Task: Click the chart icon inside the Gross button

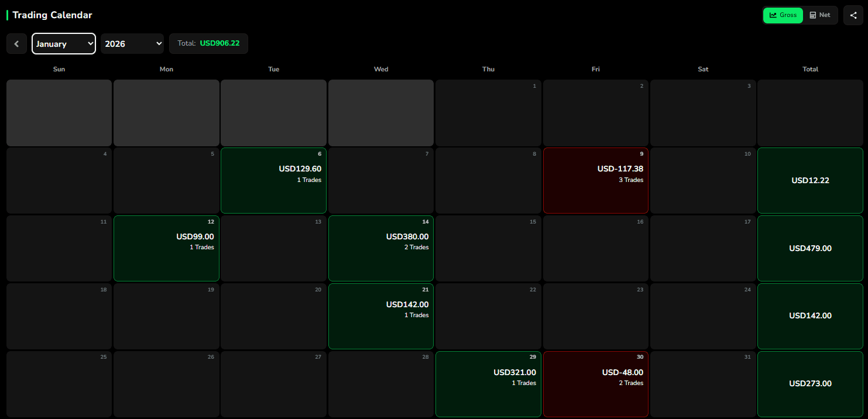Action: point(774,15)
